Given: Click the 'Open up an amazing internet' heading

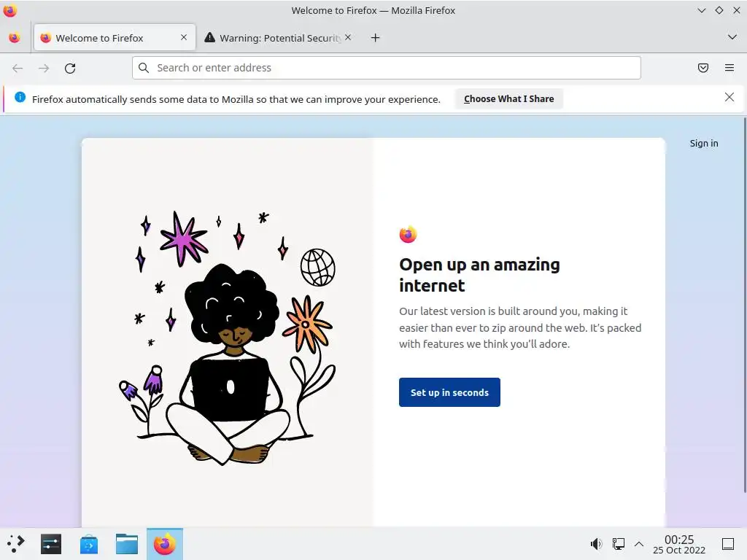Looking at the screenshot, I should (x=479, y=275).
